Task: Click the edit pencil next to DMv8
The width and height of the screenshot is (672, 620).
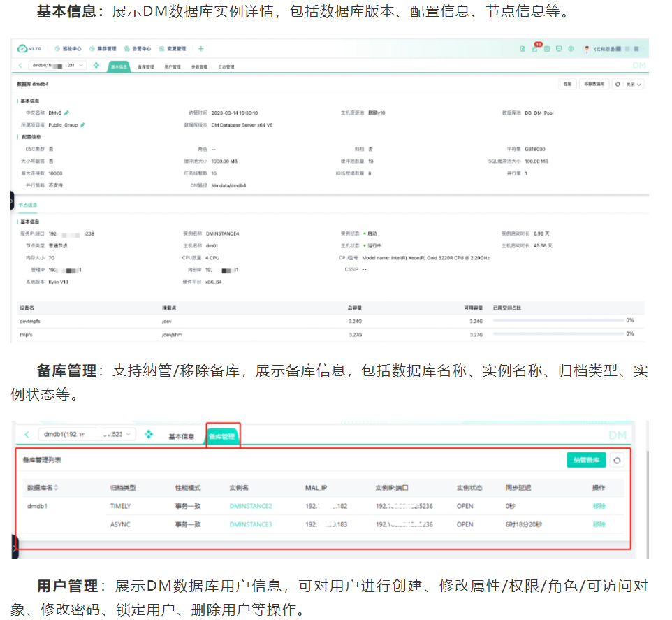Action: pyautogui.click(x=67, y=112)
